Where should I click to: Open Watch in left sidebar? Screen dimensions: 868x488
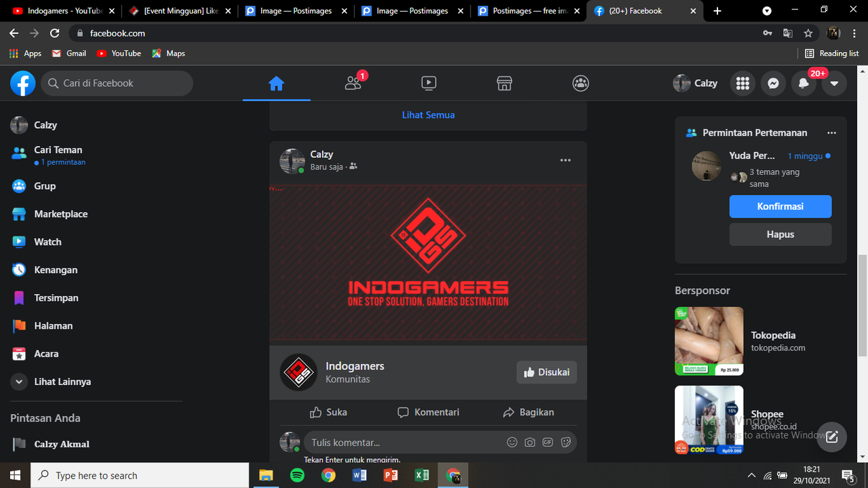point(95,242)
